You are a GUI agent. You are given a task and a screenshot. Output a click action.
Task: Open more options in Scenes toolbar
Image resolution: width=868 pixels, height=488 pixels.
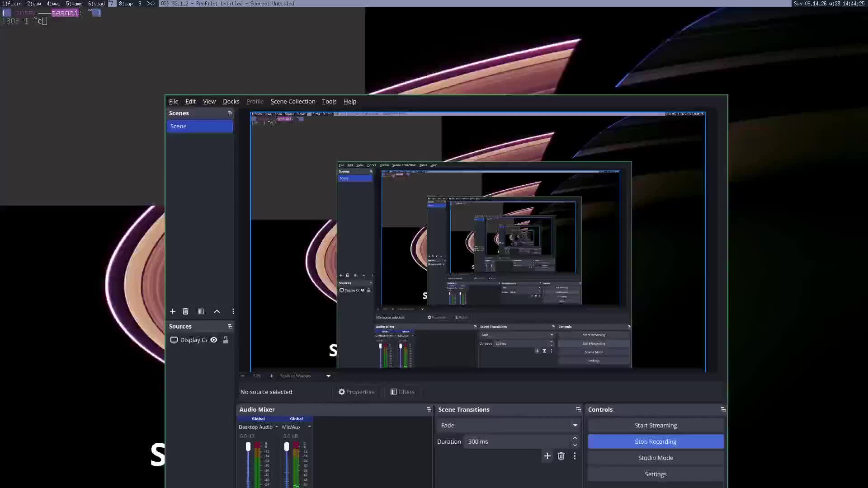pos(233,311)
